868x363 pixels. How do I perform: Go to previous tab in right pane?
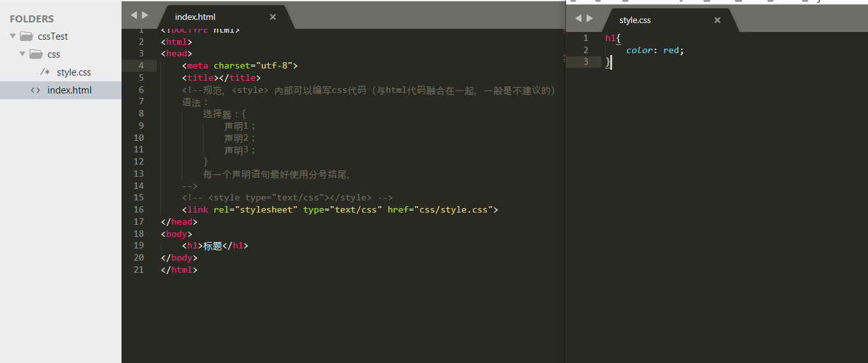(x=578, y=18)
